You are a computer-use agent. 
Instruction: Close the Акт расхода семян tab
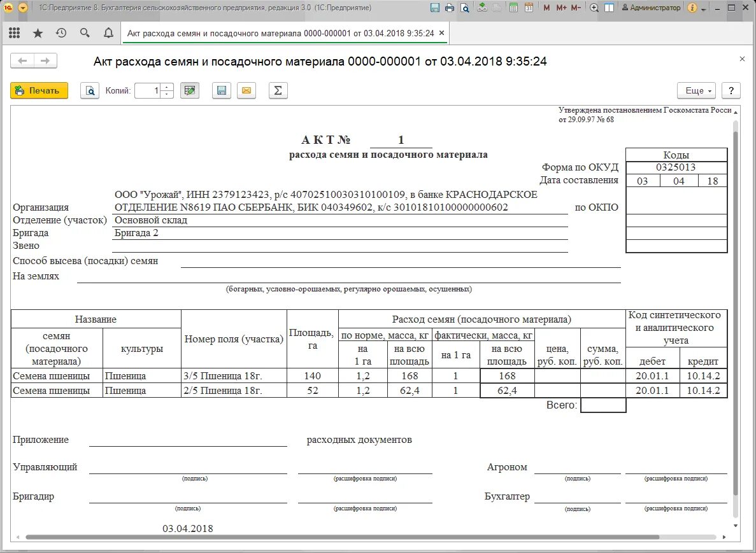(441, 33)
